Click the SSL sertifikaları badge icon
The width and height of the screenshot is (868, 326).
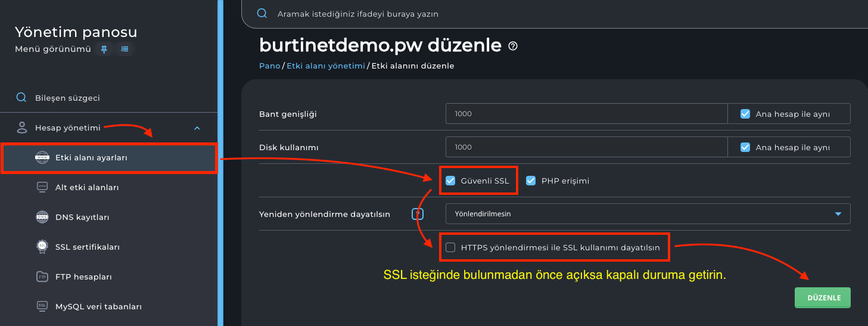(42, 247)
